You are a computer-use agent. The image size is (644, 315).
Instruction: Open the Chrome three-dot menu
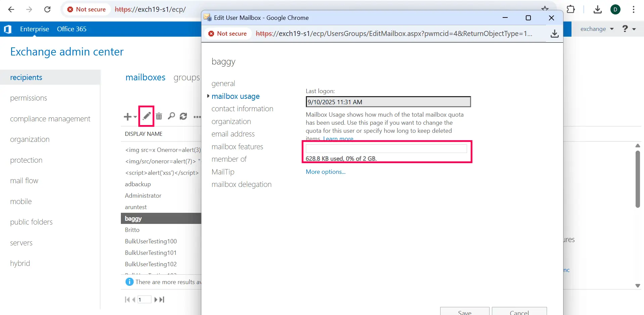point(634,9)
